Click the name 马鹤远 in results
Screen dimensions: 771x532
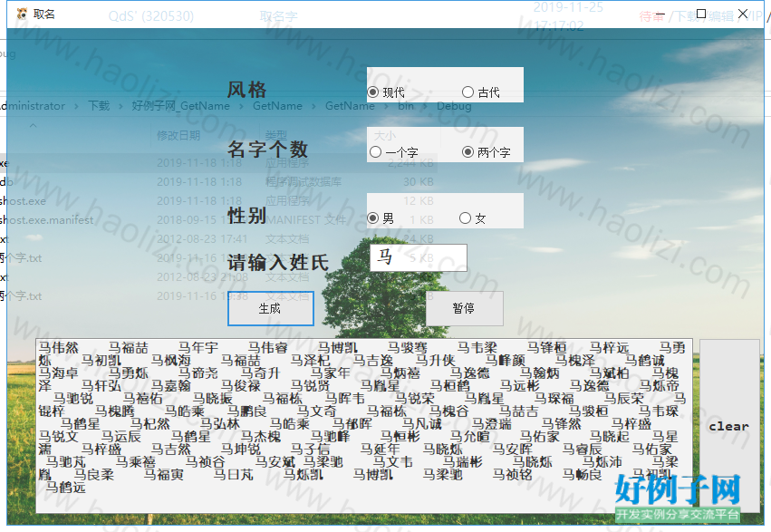(x=66, y=488)
